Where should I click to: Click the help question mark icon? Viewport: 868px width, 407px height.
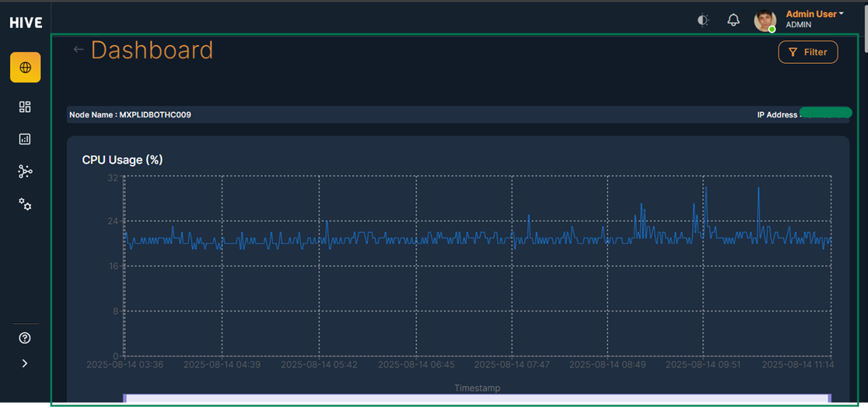pos(25,338)
